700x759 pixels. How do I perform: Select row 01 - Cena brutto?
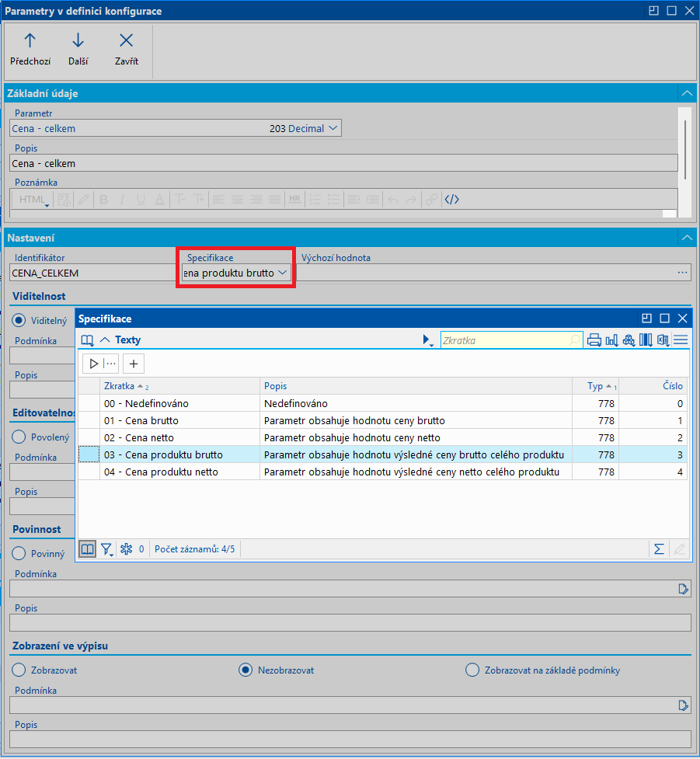click(382, 420)
